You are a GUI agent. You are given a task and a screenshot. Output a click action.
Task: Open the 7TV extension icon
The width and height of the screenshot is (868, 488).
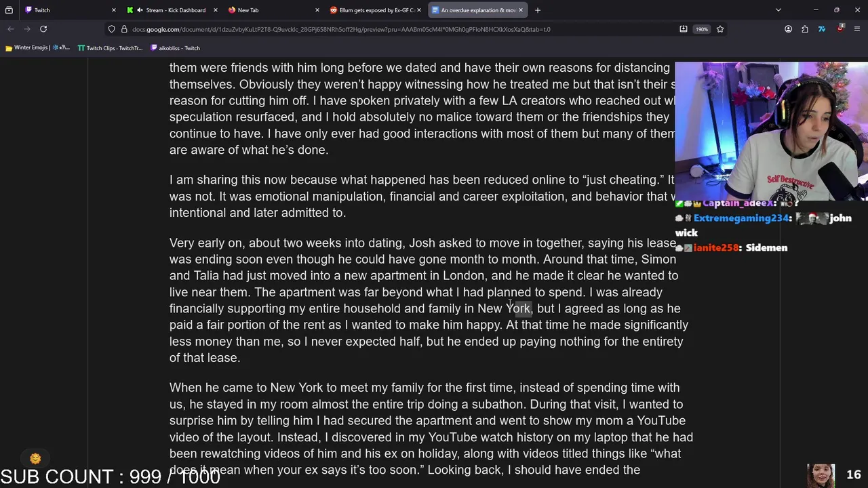click(822, 29)
